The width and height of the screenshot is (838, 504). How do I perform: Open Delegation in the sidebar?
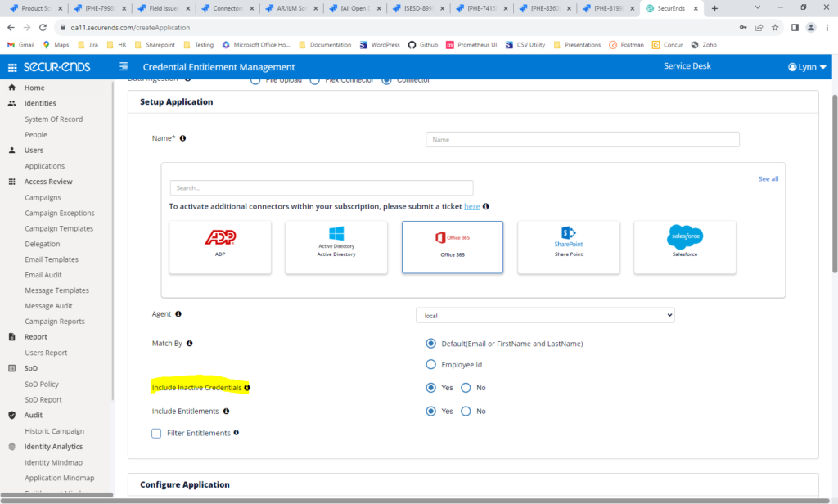43,245
